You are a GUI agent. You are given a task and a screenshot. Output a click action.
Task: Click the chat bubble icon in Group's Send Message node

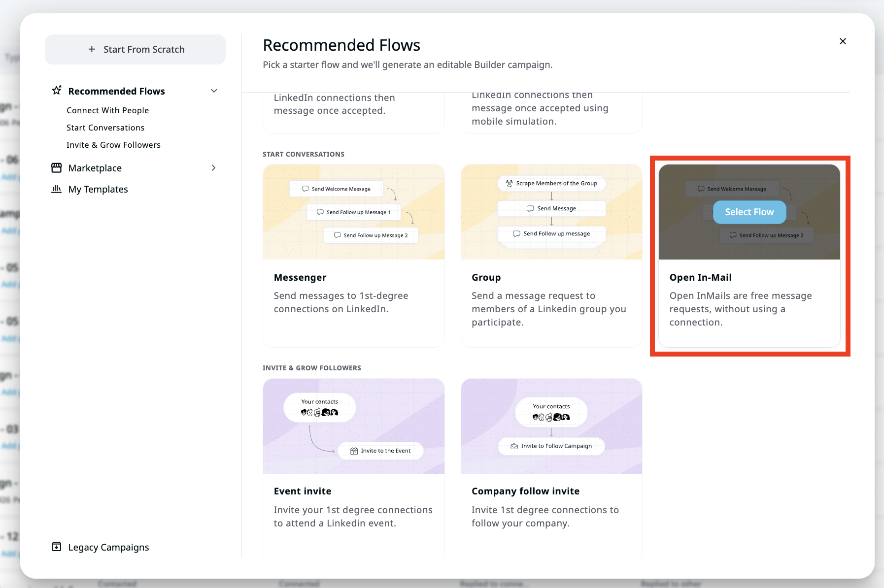[x=530, y=208]
